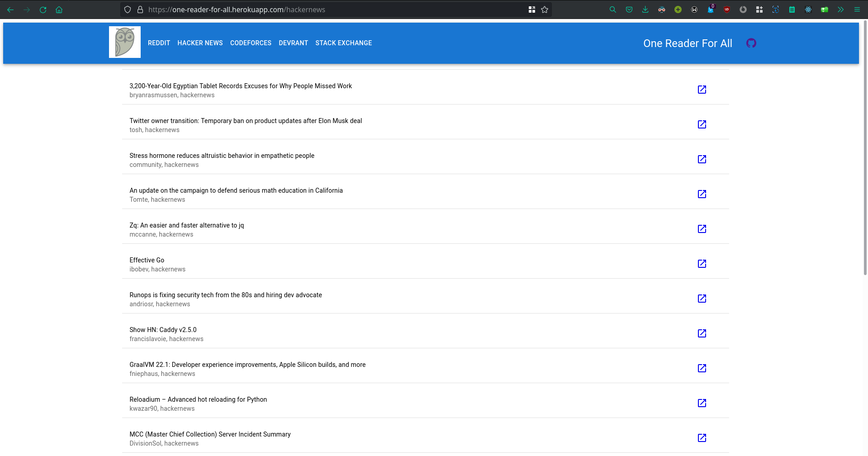Screen dimensions: 868x456
Task: Click the grid icon beside the bookmark star
Action: pyautogui.click(x=532, y=9)
